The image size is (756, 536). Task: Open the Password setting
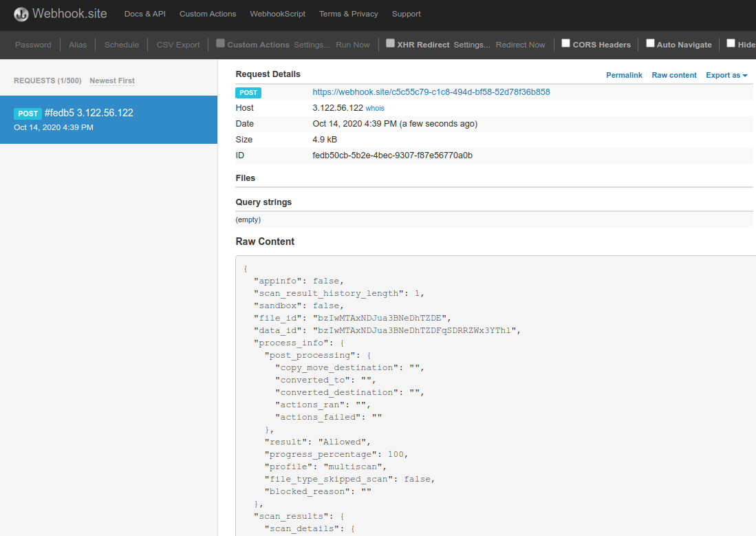33,45
